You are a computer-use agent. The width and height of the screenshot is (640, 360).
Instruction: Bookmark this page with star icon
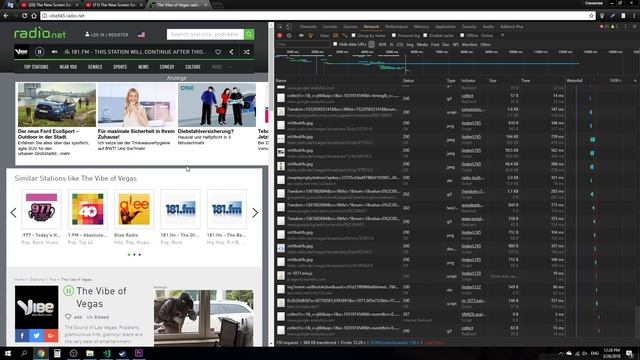(591, 16)
